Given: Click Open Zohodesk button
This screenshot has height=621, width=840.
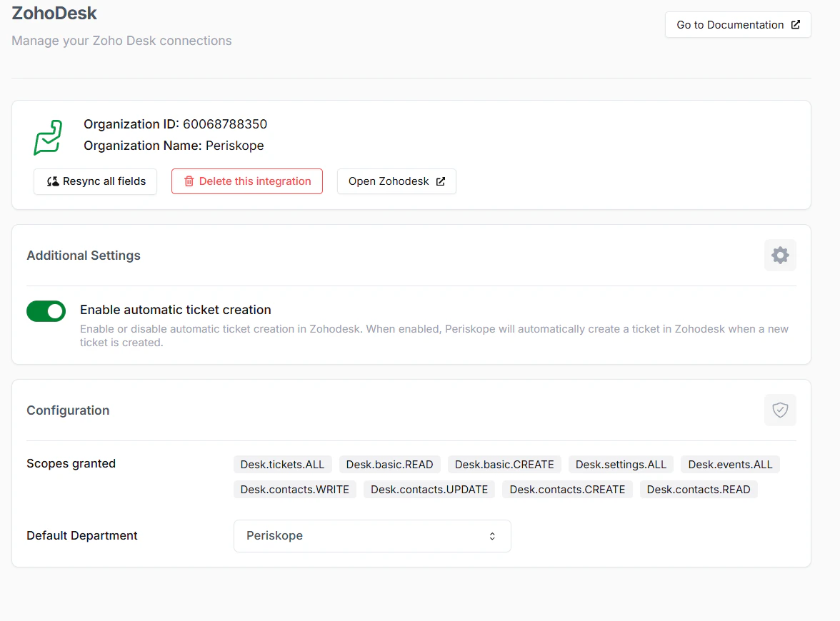Looking at the screenshot, I should tap(396, 181).
